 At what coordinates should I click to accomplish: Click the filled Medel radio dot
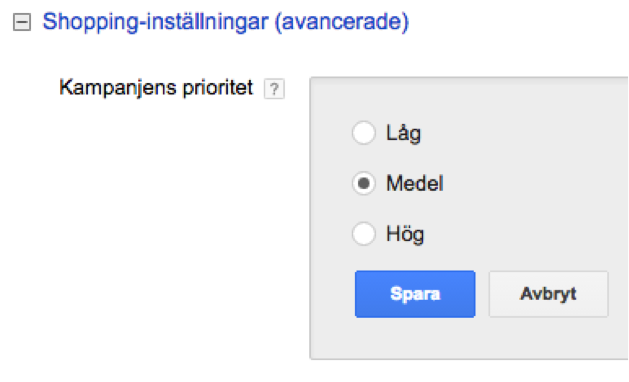tap(364, 183)
